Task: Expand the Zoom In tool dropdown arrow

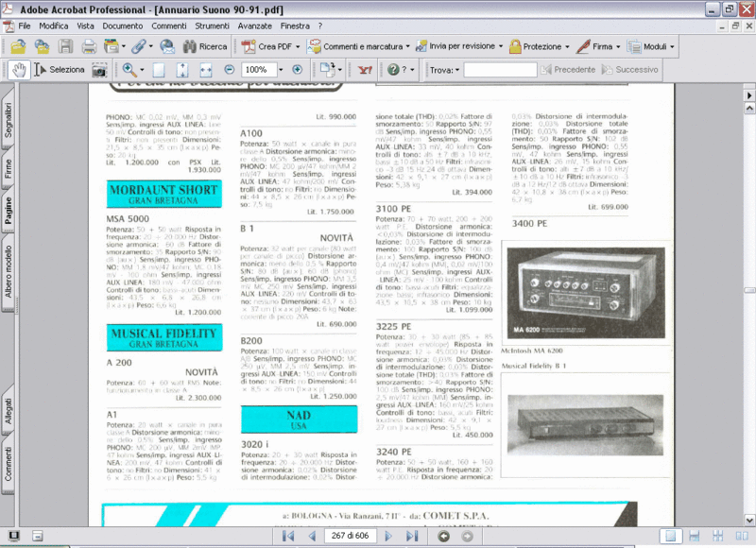Action: coord(142,70)
